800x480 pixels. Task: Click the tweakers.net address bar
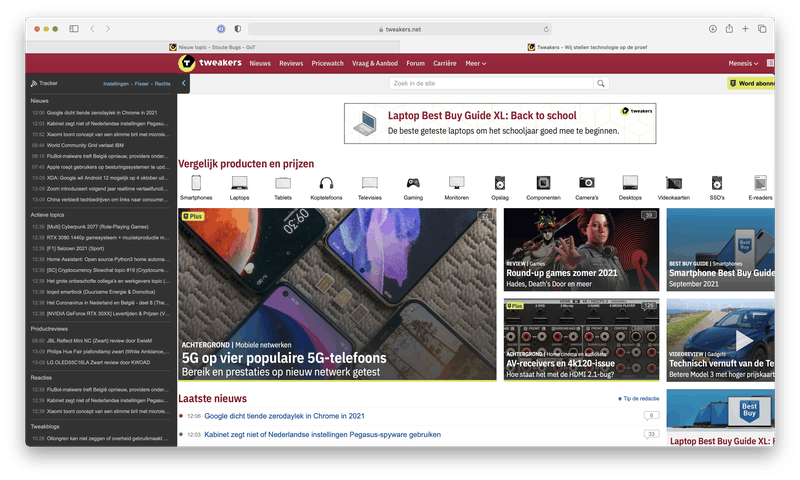tap(400, 29)
